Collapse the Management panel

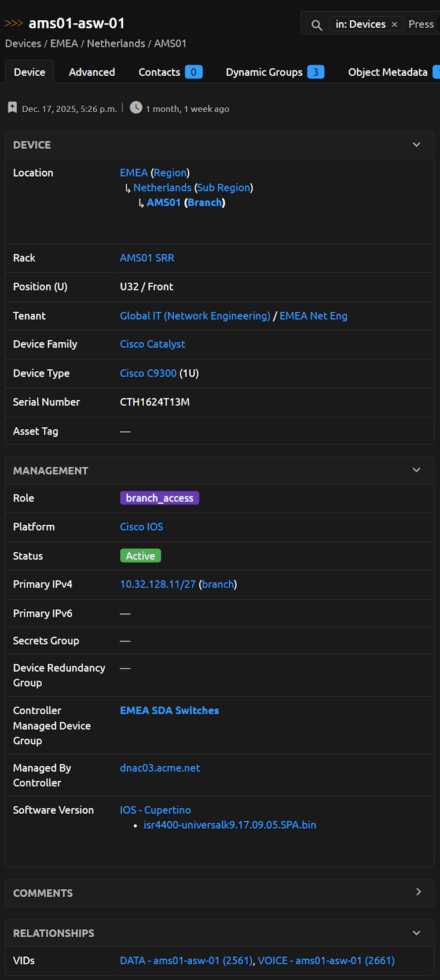click(416, 470)
